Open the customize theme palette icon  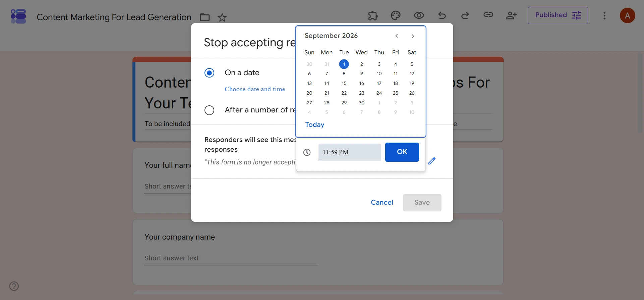tap(396, 15)
